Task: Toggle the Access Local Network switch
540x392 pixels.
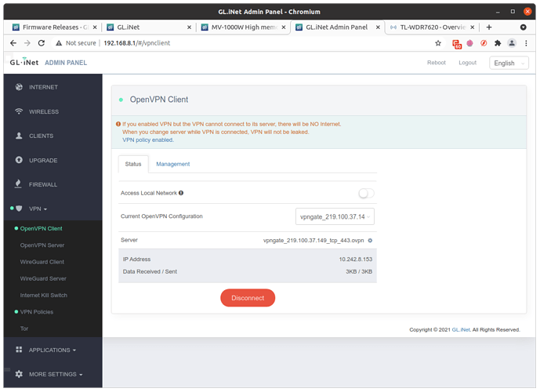Action: pos(365,193)
